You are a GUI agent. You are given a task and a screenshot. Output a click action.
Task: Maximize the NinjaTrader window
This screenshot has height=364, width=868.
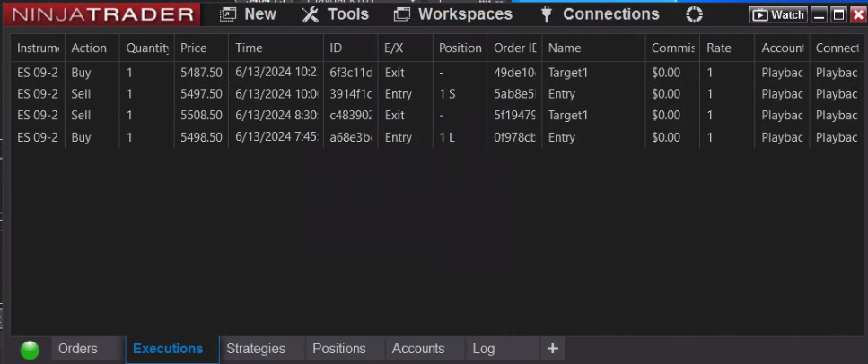click(839, 14)
